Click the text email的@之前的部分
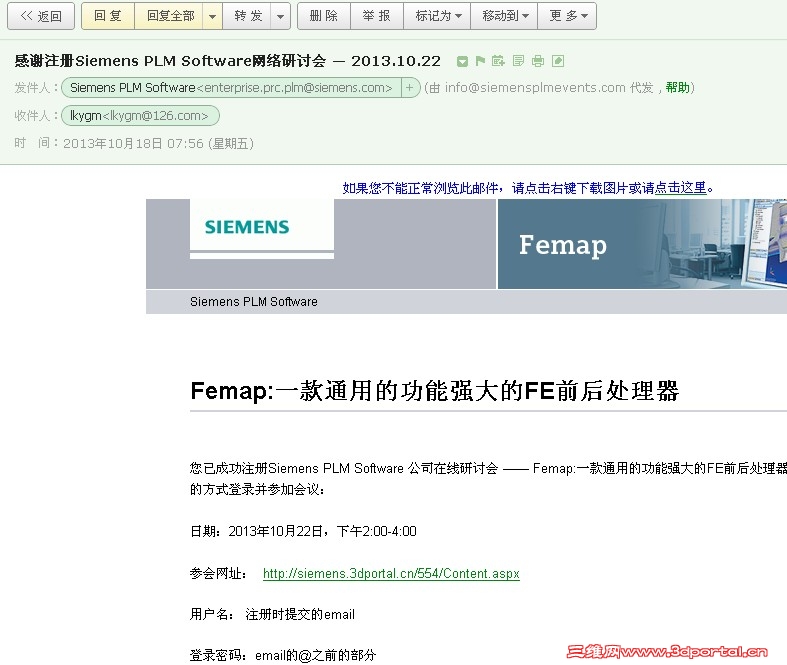This screenshot has height=665, width=787. click(316, 655)
